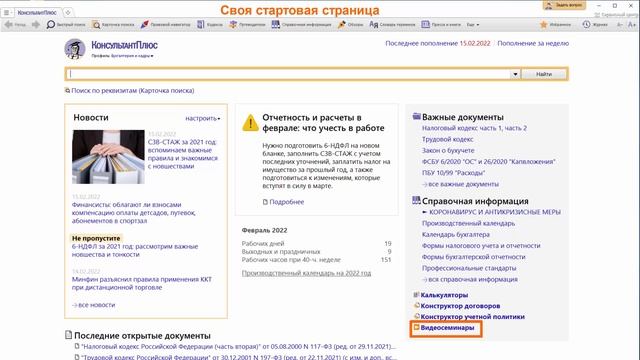Open Карточка поиска toolbar icon
640x360 pixels.
pyautogui.click(x=113, y=24)
